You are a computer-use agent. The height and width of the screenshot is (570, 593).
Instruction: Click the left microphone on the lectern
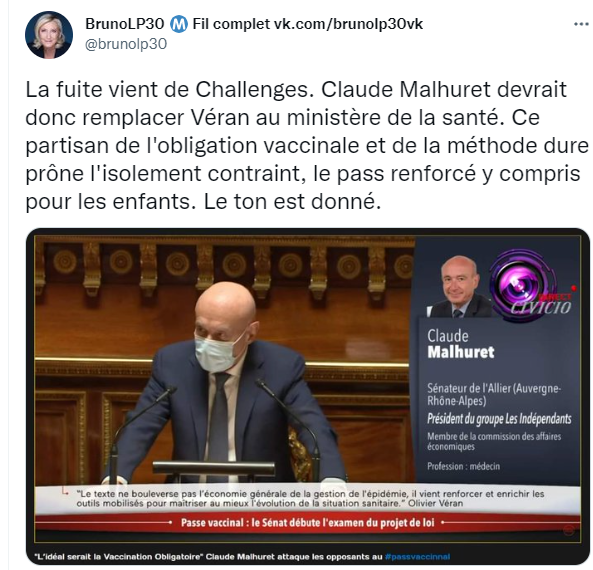click(x=142, y=427)
